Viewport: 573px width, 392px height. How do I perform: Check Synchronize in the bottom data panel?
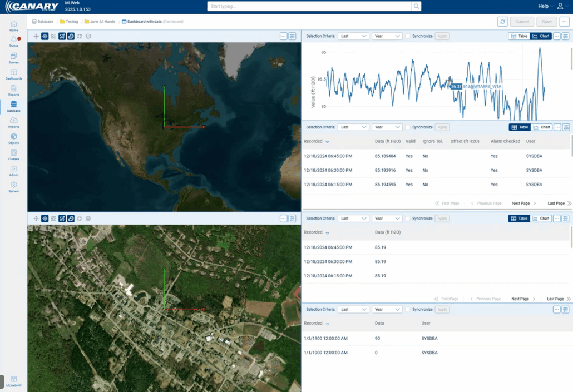click(408, 310)
